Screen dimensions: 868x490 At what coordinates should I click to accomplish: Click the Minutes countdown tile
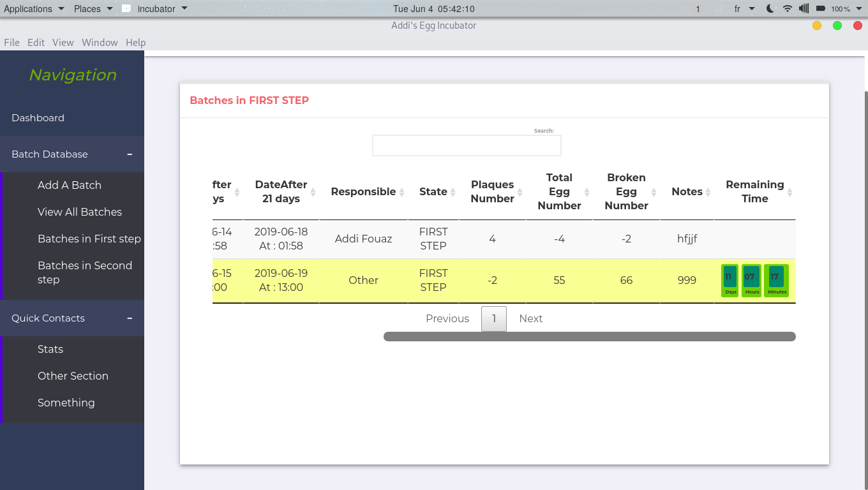(x=776, y=281)
